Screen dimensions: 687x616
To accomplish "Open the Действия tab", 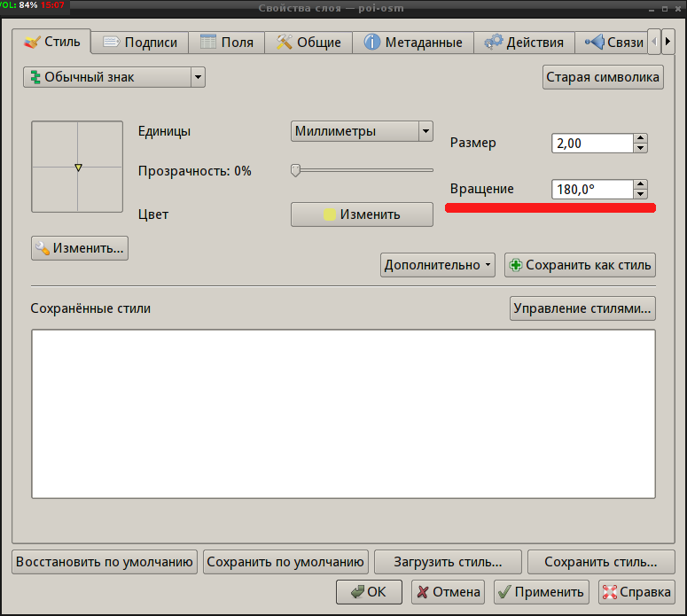I will (x=524, y=43).
